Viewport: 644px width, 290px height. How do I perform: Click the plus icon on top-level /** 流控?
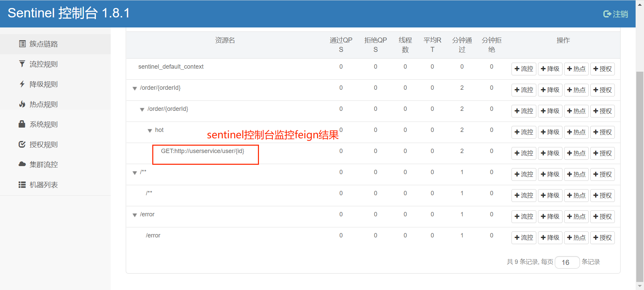tap(517, 174)
